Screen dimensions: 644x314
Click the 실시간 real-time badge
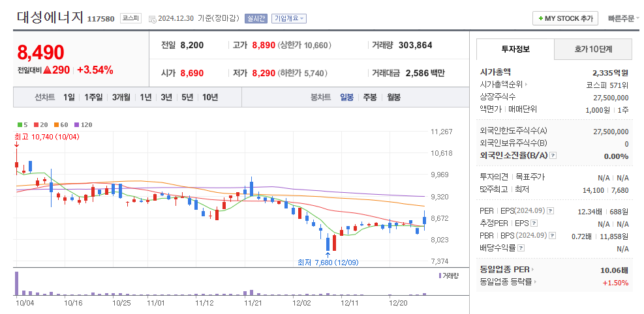tap(256, 18)
